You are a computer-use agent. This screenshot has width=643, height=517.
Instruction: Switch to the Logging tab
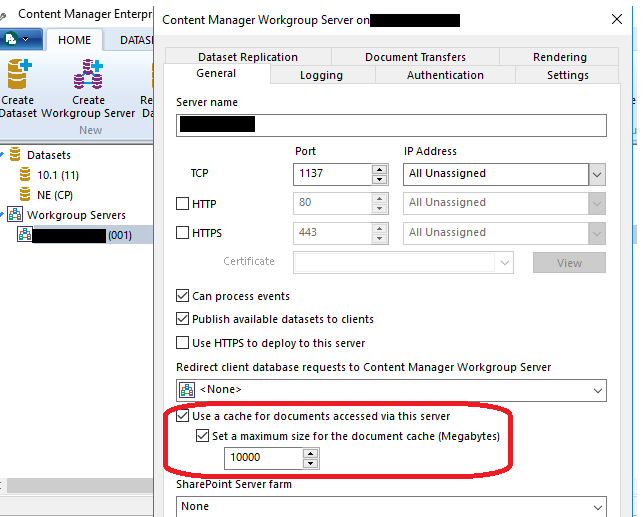click(x=322, y=75)
